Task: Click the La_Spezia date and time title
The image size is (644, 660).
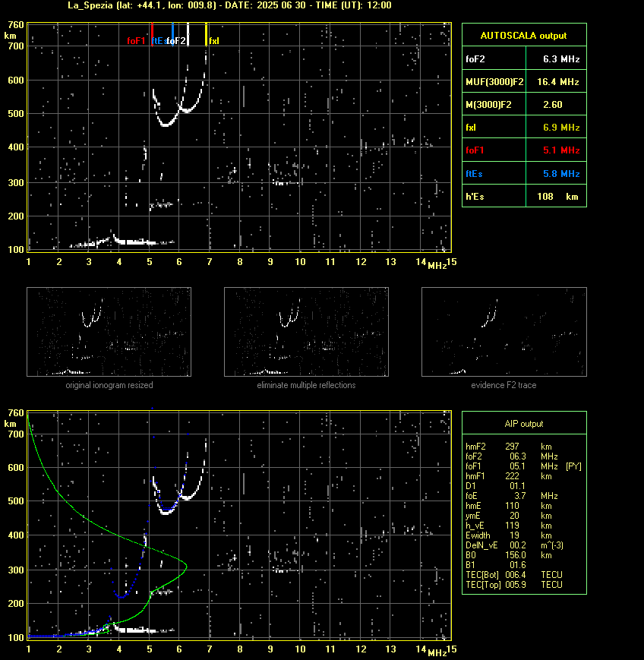Action: coord(229,5)
